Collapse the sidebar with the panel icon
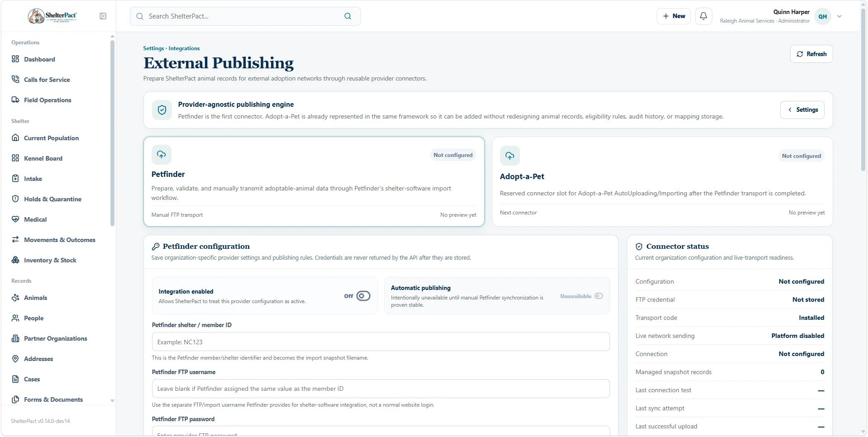868x437 pixels. [103, 16]
